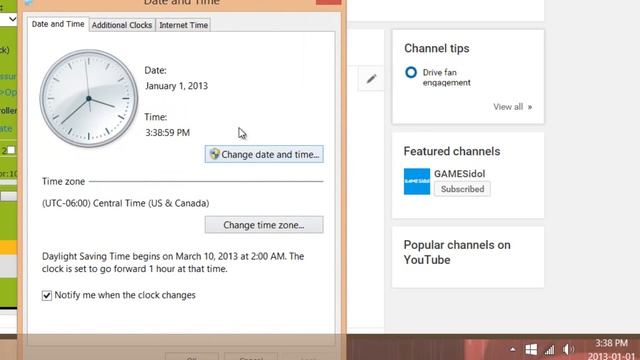
Task: Select the Drive fan engagement radio circle
Action: click(411, 72)
